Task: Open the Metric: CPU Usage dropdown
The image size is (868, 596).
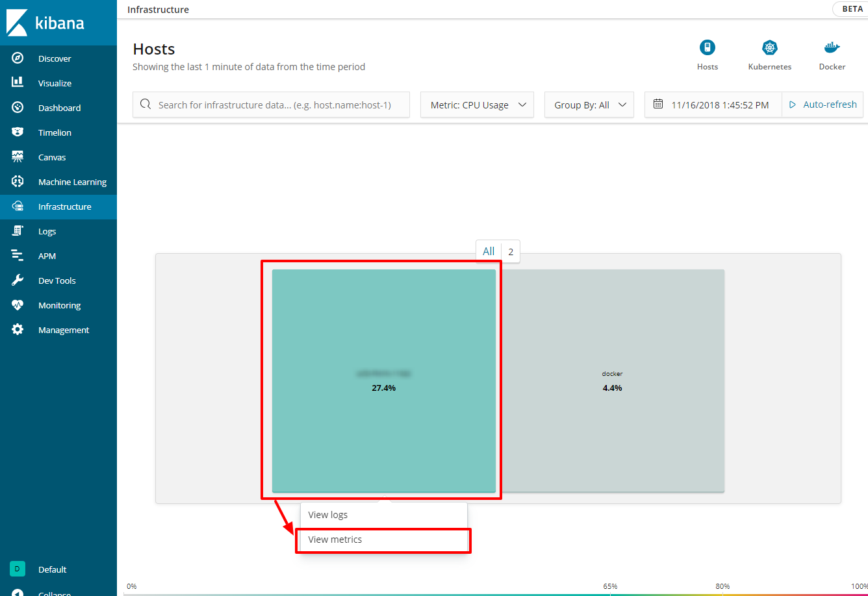Action: click(478, 105)
